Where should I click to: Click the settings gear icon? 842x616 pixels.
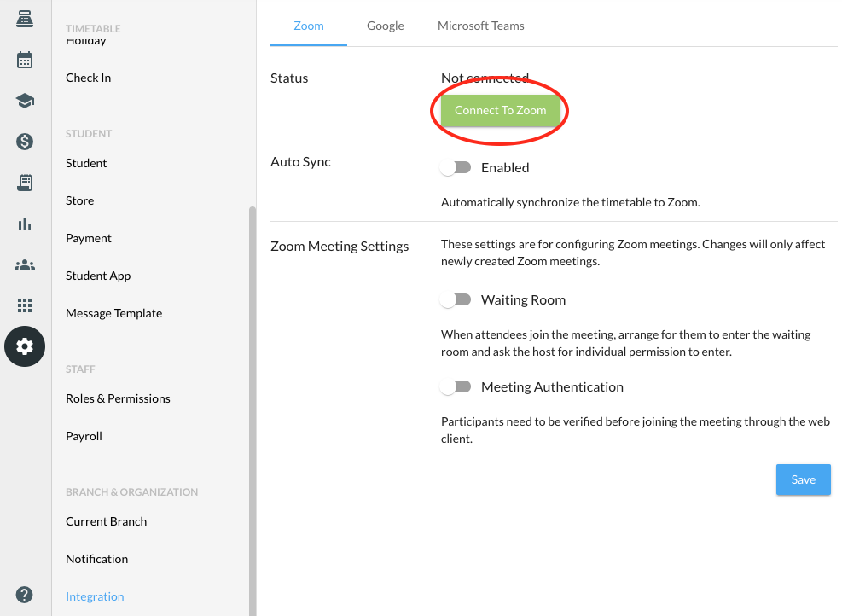tap(25, 346)
